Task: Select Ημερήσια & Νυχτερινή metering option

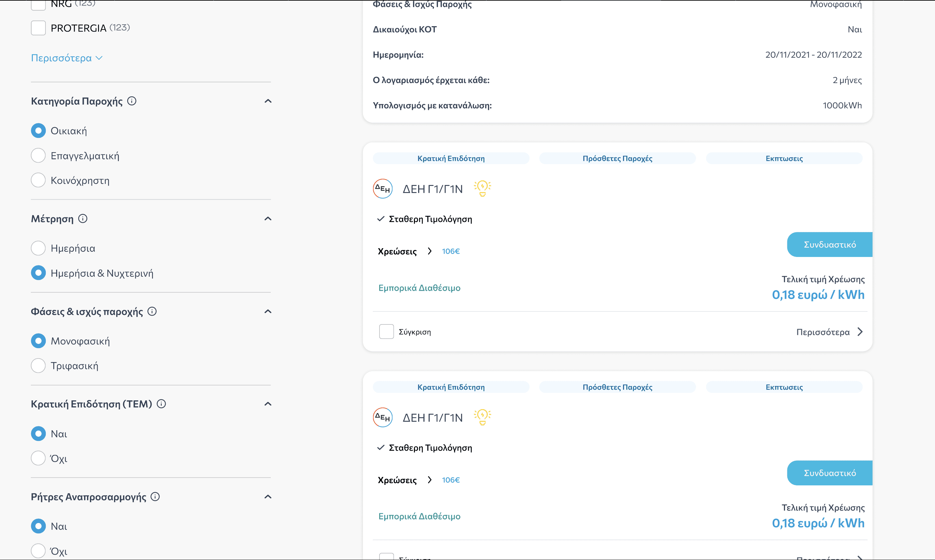Action: point(38,273)
